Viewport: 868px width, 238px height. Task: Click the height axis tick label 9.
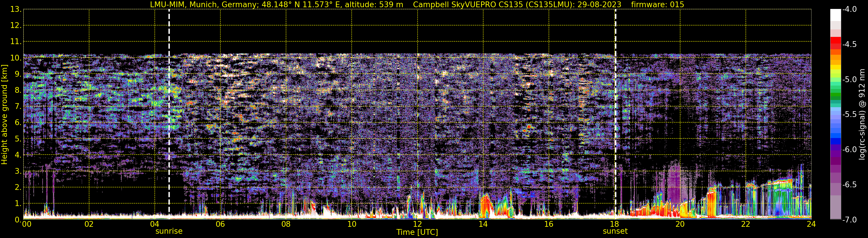18,74
